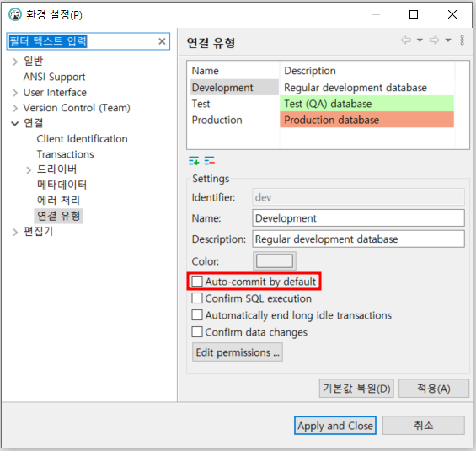
Task: Collapse the 연결 tree node
Action: 14,123
